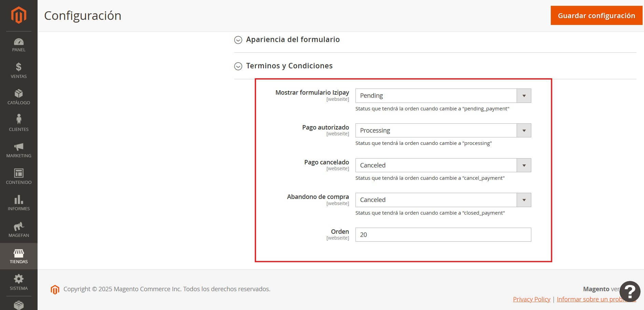Open the Marketing megaphone icon

pos(18,147)
